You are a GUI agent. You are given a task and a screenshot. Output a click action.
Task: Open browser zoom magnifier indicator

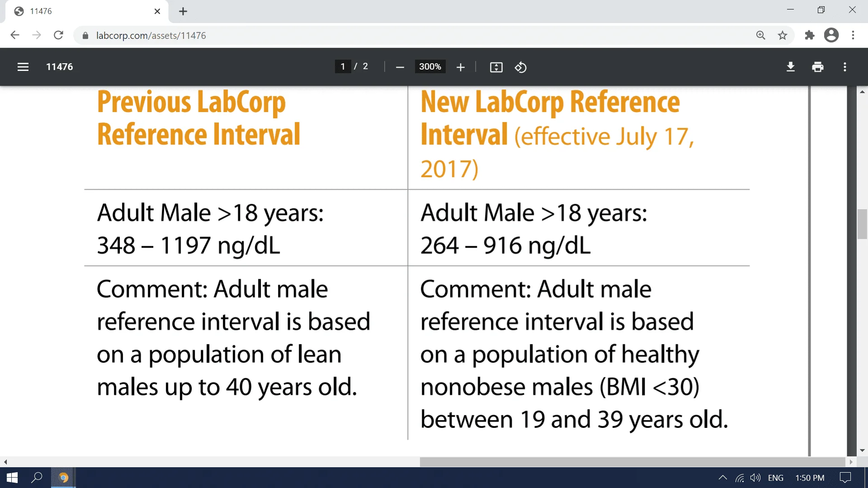760,35
